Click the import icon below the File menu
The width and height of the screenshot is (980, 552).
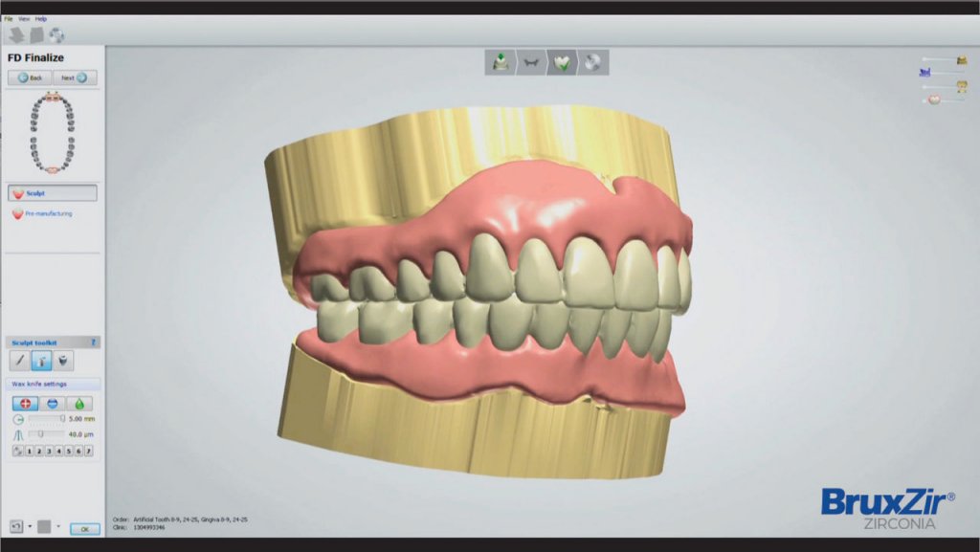(x=16, y=33)
